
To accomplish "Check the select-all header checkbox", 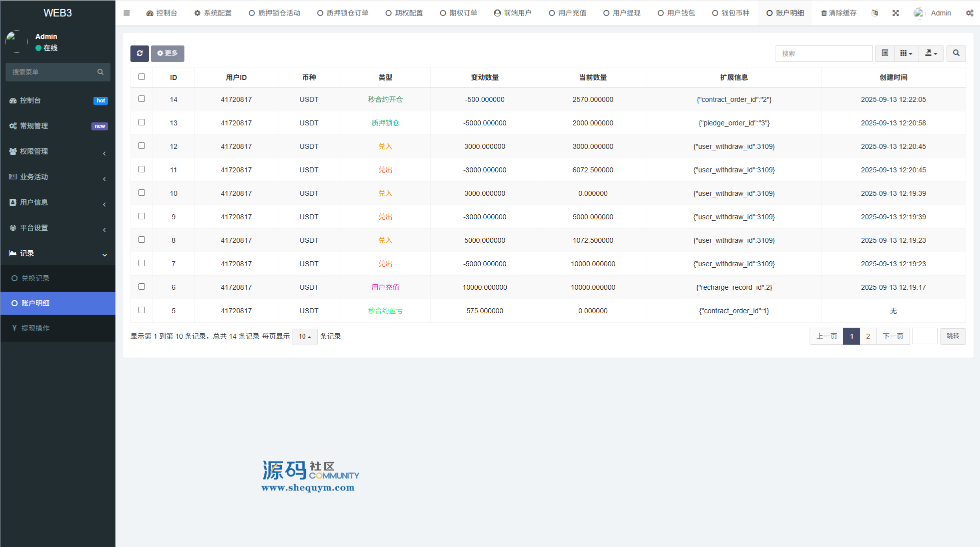I will click(142, 77).
